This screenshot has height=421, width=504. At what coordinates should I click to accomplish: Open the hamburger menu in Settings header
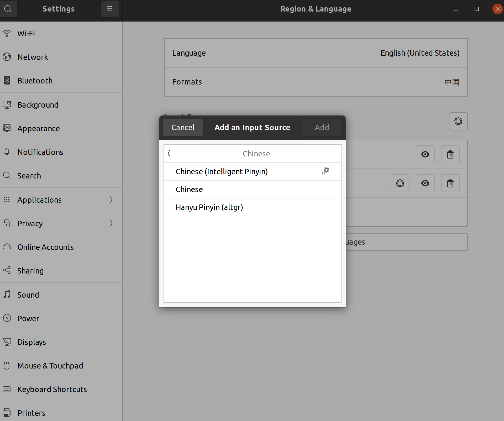(110, 9)
